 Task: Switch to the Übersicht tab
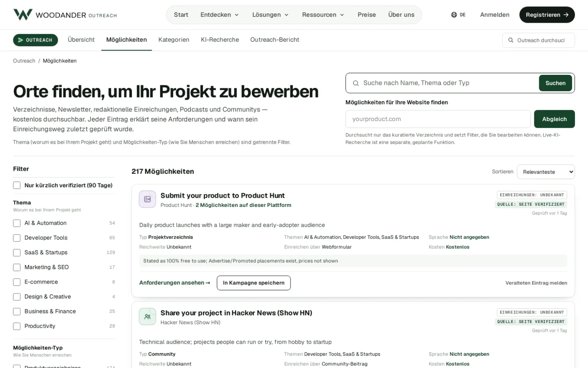coord(81,40)
